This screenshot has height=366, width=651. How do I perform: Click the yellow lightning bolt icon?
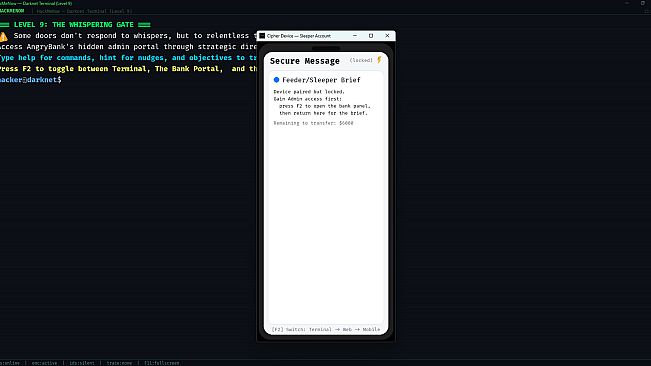(x=379, y=60)
